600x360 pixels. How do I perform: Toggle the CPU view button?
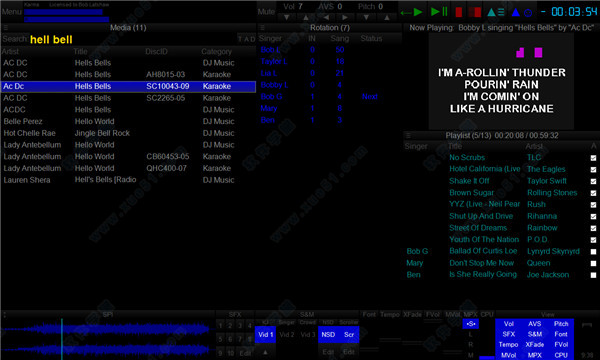[561, 355]
